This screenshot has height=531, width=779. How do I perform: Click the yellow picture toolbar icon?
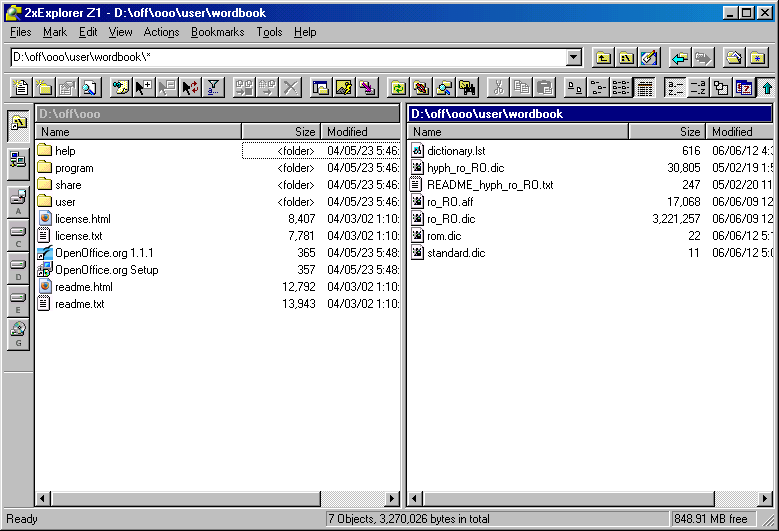[344, 88]
